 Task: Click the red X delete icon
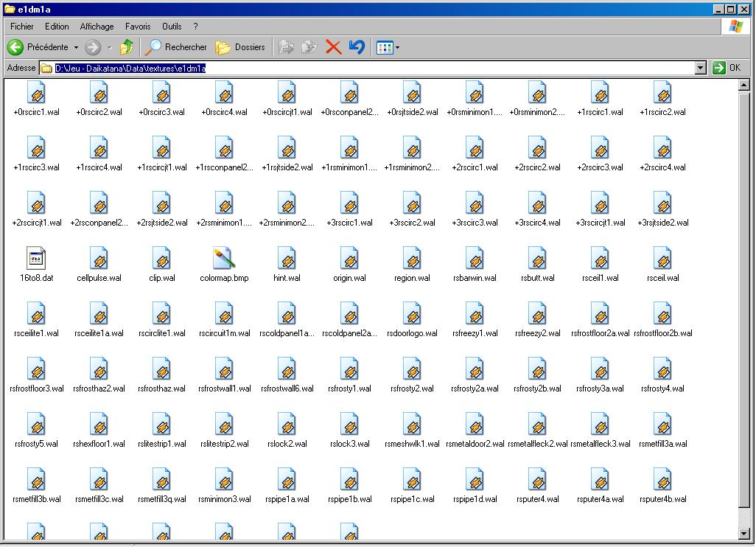(x=333, y=47)
